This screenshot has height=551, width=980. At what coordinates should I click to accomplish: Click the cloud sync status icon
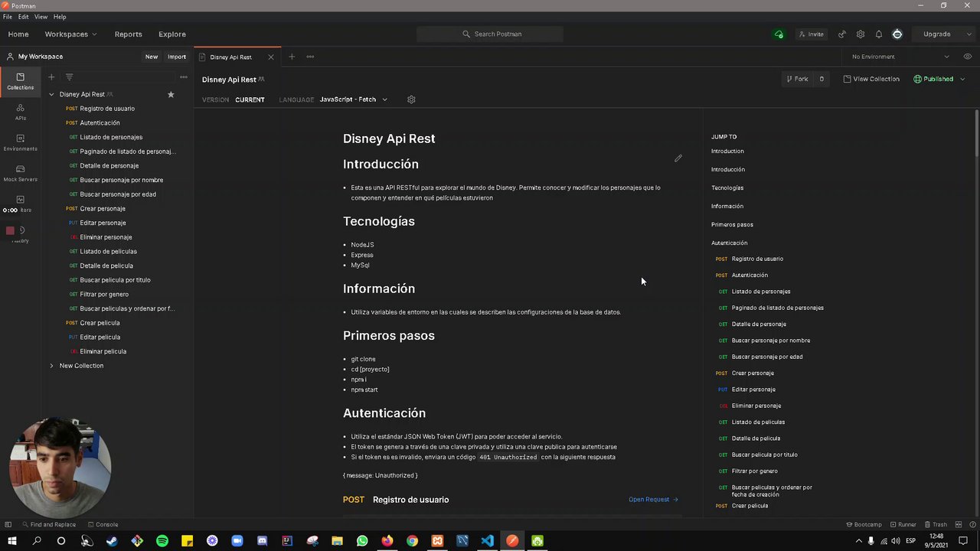(x=779, y=34)
